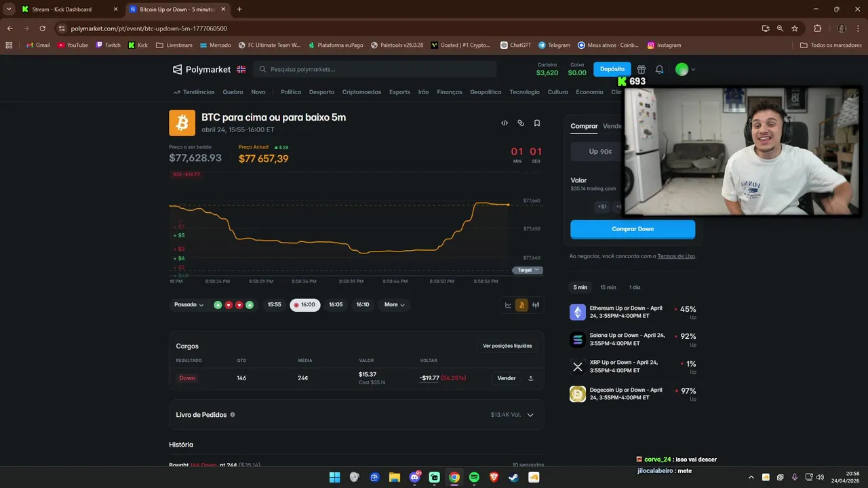Open the Geopolítica category
The width and height of the screenshot is (868, 488).
click(x=486, y=92)
